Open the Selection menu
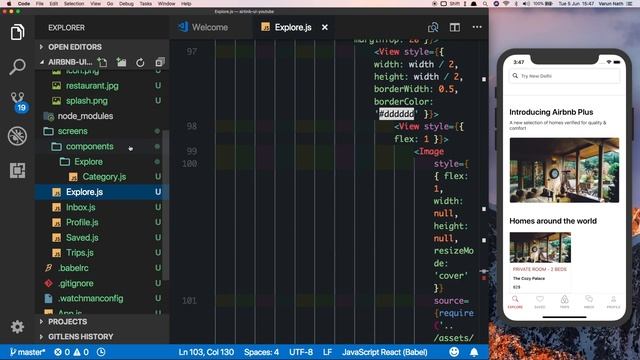This screenshot has width=640, height=360. (x=74, y=4)
